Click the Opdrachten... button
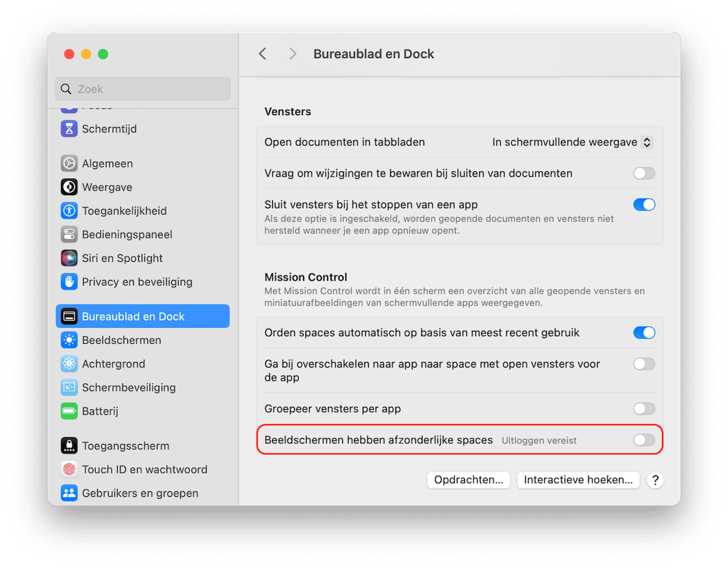Image resolution: width=728 pixels, height=568 pixels. pyautogui.click(x=469, y=480)
